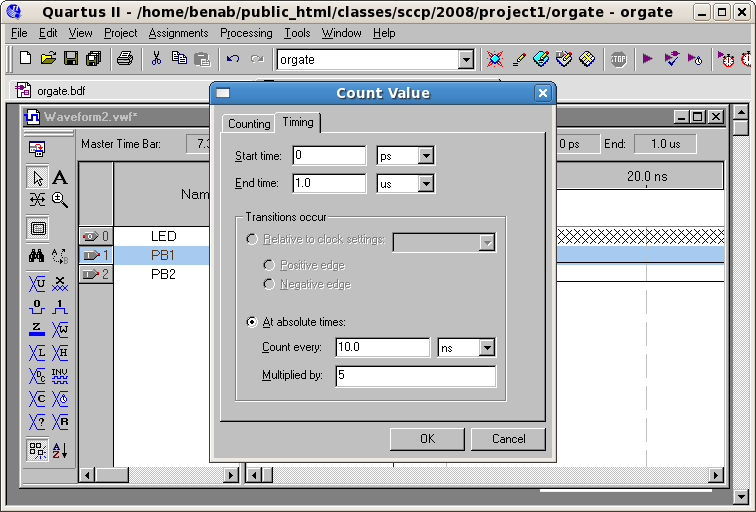
Task: Click OK in Count Value dialog
Action: [427, 439]
